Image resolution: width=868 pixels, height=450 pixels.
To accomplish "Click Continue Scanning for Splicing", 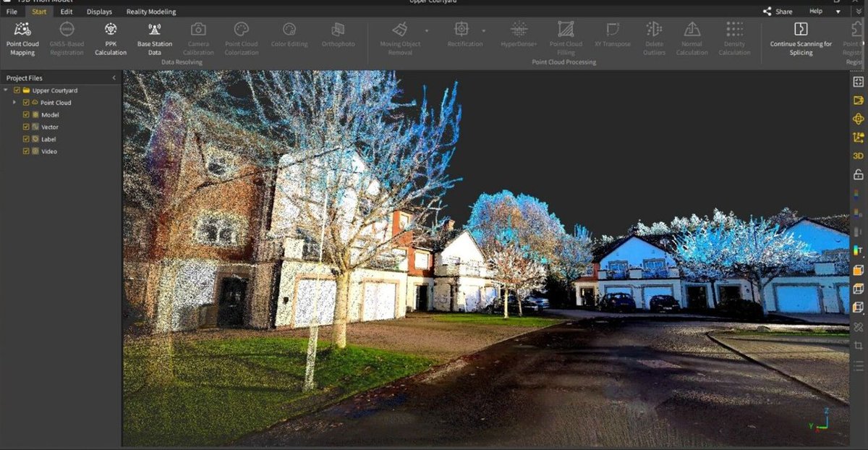I will [x=801, y=38].
